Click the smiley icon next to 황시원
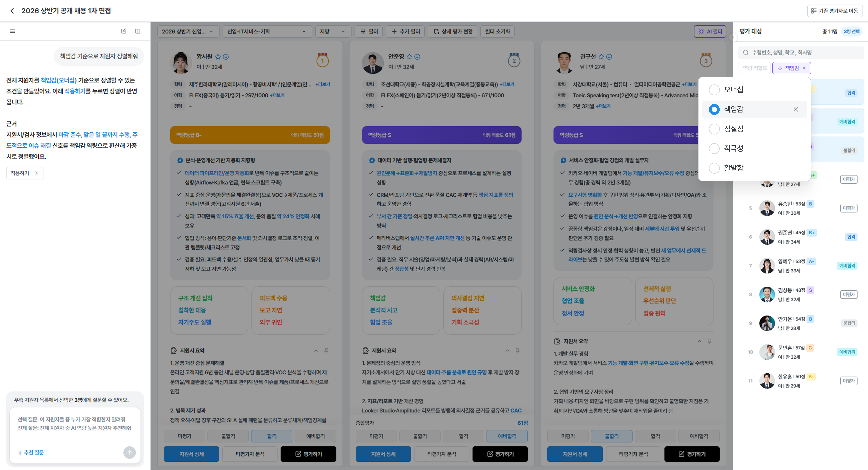Viewport: 868px width, 470px height. [x=226, y=57]
